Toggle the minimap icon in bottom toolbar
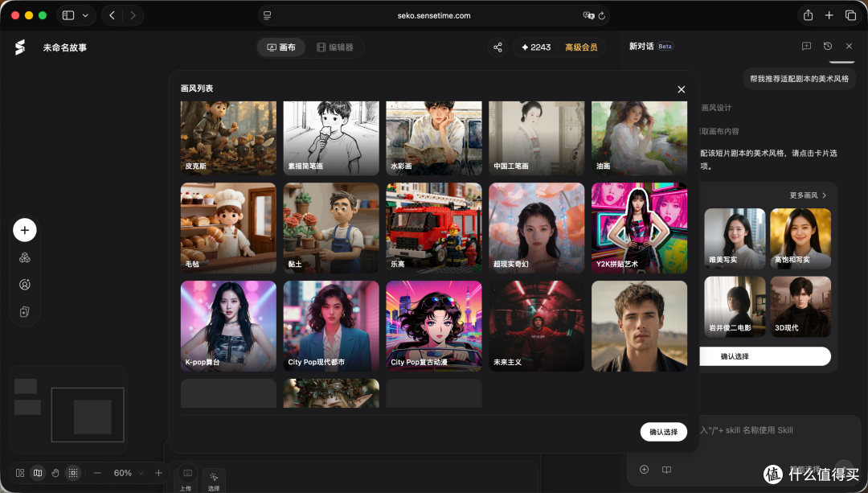Image resolution: width=868 pixels, height=493 pixels. [x=38, y=473]
